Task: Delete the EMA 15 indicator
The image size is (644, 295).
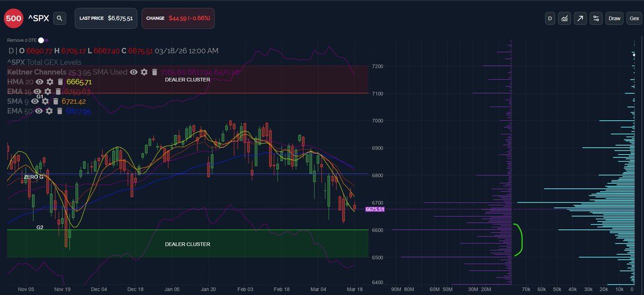Action: (x=58, y=91)
